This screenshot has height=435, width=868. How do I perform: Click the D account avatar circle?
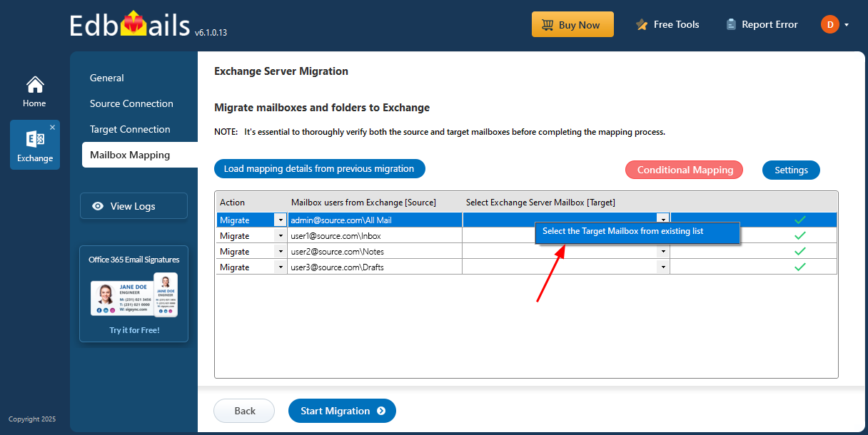[829, 24]
